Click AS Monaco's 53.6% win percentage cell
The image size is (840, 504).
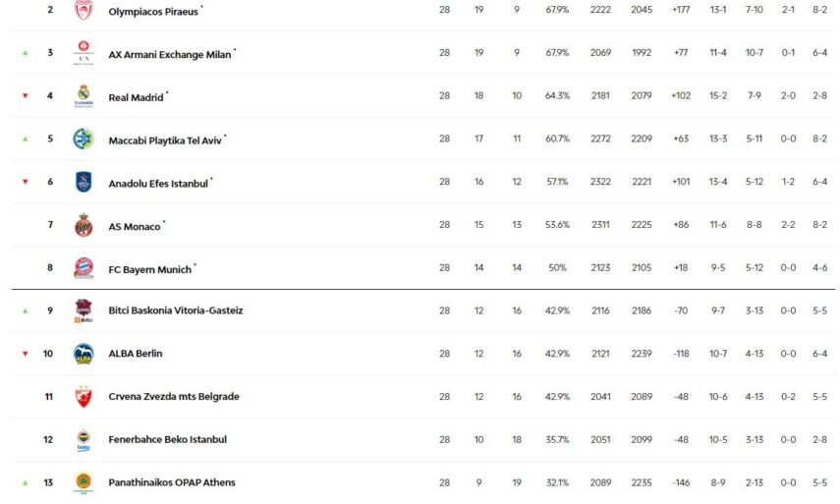click(x=557, y=225)
